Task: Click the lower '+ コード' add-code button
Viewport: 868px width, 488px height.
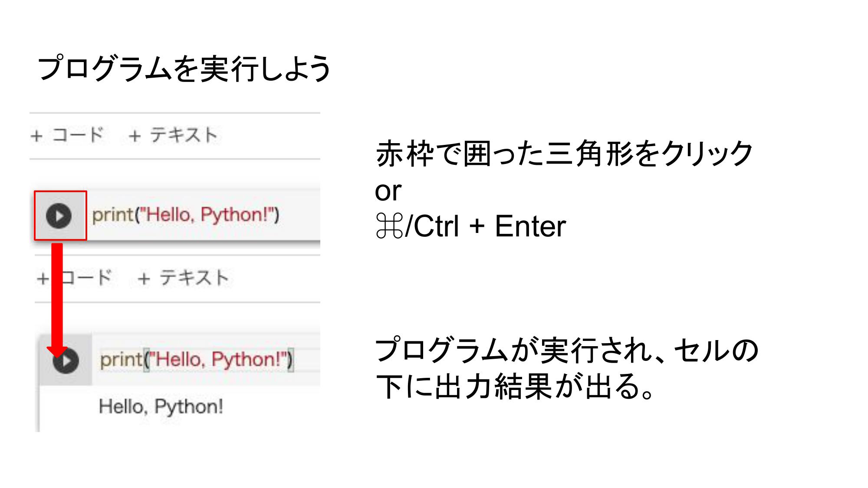Action: 75,278
